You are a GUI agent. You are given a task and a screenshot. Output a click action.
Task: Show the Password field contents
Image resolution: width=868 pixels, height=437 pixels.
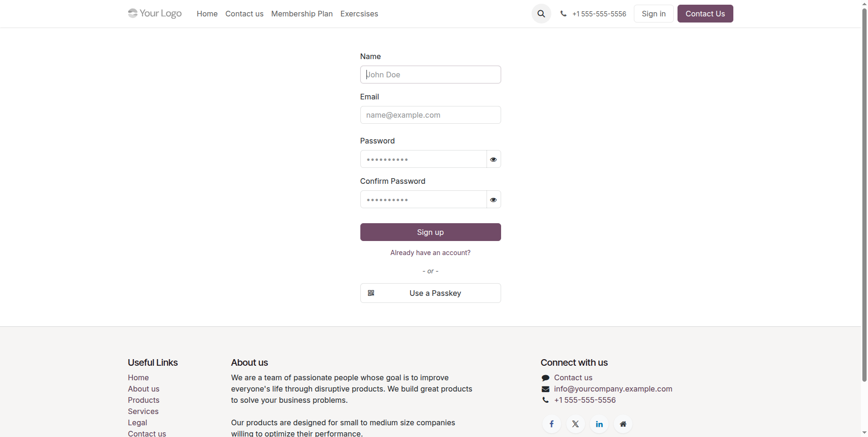click(x=493, y=159)
